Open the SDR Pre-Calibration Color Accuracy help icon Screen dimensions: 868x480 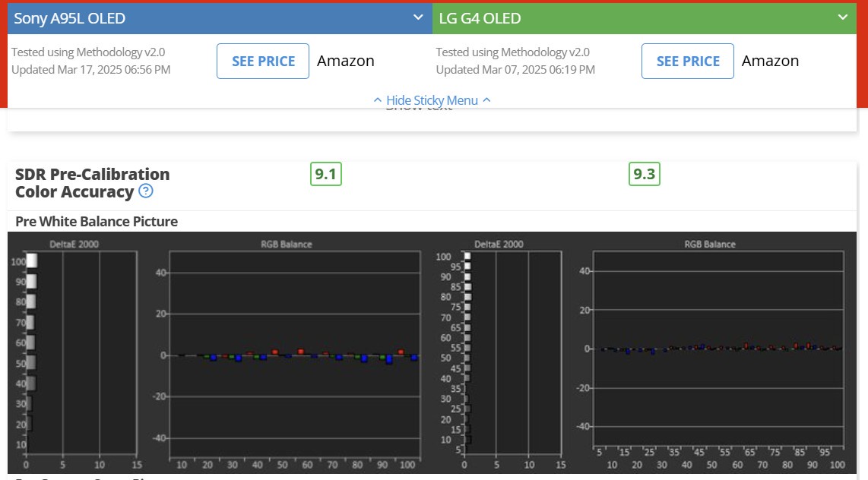tap(146, 191)
